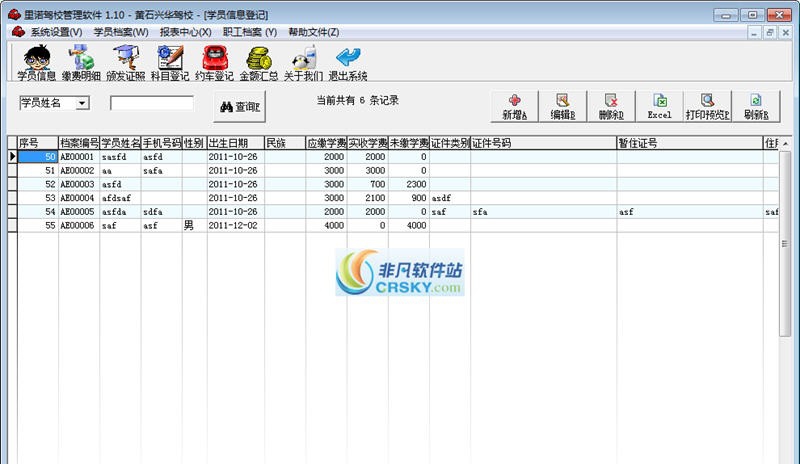Click the 编辑B edit record button
800x464 pixels.
[563, 106]
